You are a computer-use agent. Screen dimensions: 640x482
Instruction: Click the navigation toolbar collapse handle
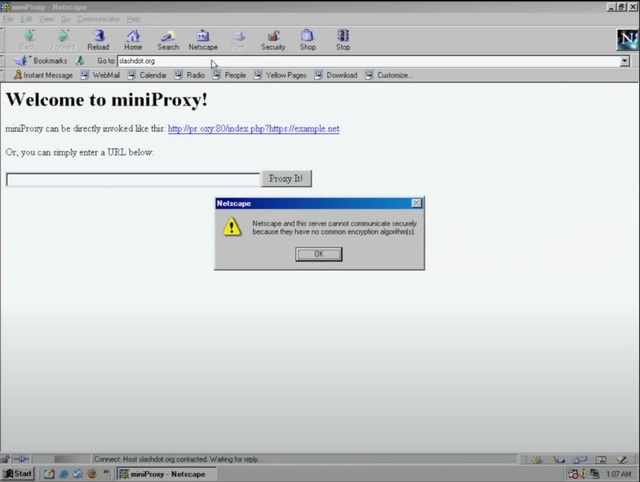(2, 40)
